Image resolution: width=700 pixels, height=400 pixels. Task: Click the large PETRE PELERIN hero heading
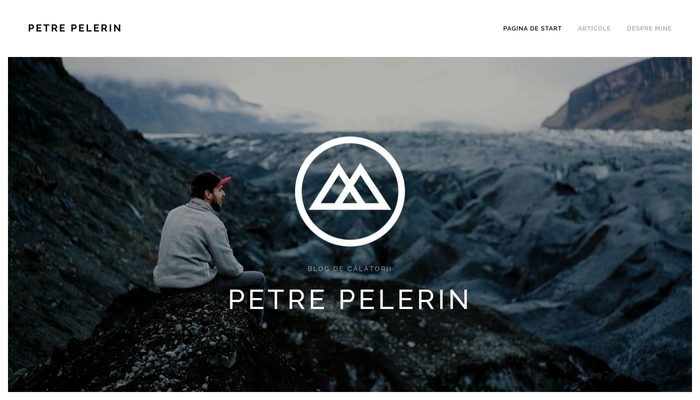[x=349, y=300]
